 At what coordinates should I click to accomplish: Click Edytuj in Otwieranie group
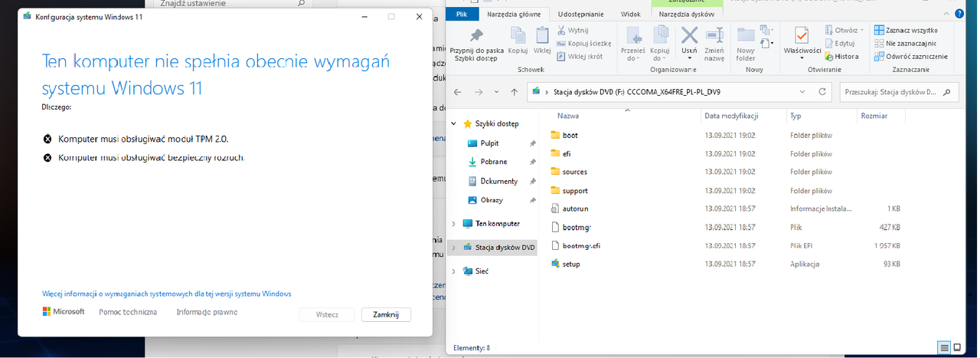[840, 43]
